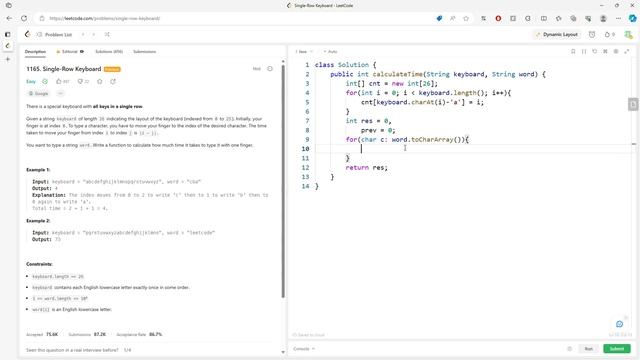
Task: Expand the Console panel
Action: click(x=304, y=349)
